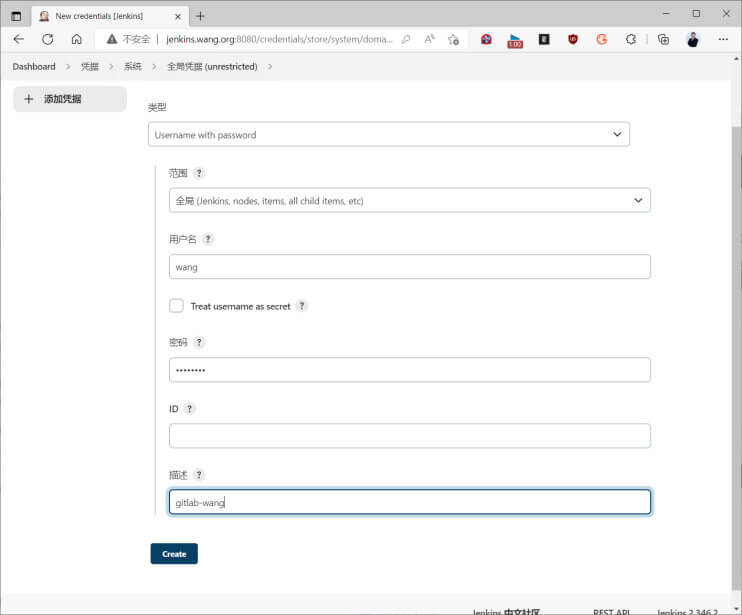742x615 pixels.
Task: Click the Create button
Action: 174,554
